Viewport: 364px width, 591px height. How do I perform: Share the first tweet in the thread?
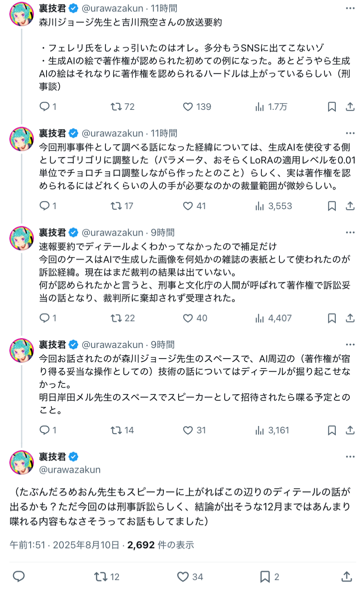(350, 107)
